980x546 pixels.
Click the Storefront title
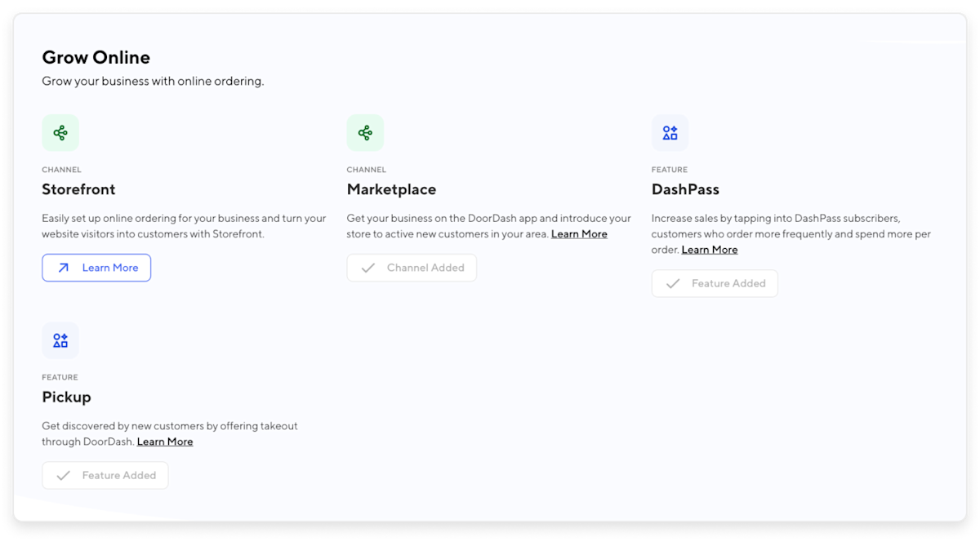[x=79, y=189]
